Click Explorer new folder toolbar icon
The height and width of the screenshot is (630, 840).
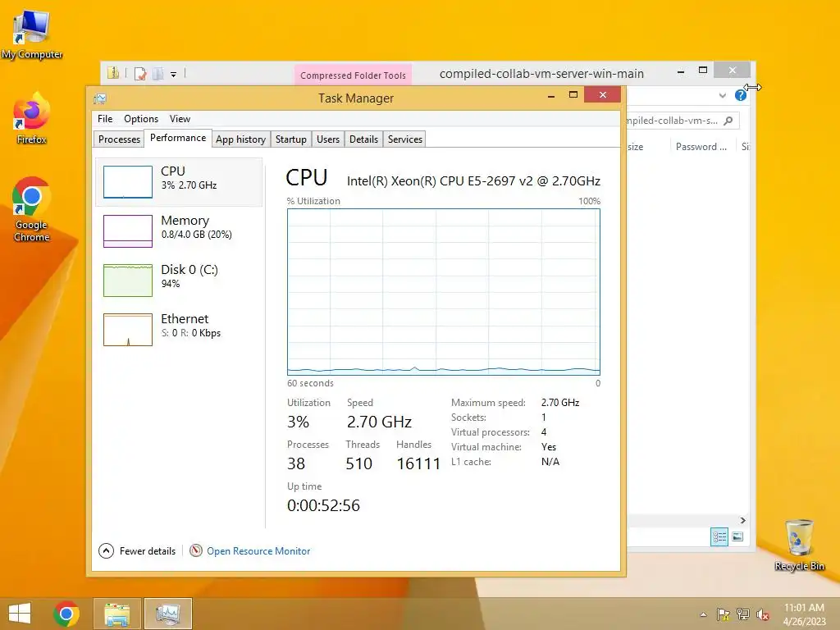click(x=158, y=74)
